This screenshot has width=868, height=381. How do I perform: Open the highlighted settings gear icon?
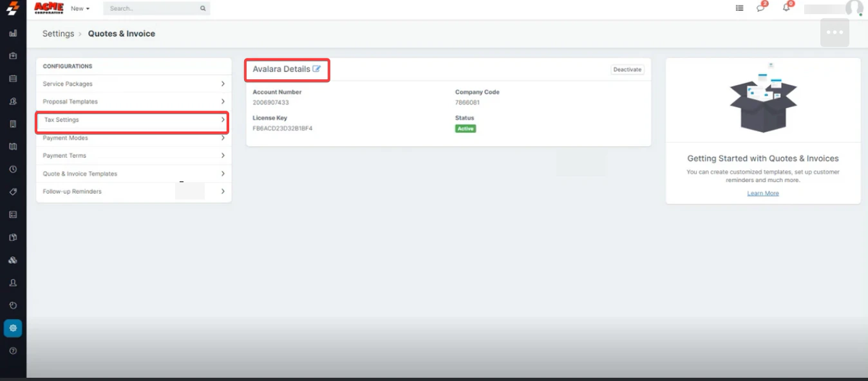13,328
